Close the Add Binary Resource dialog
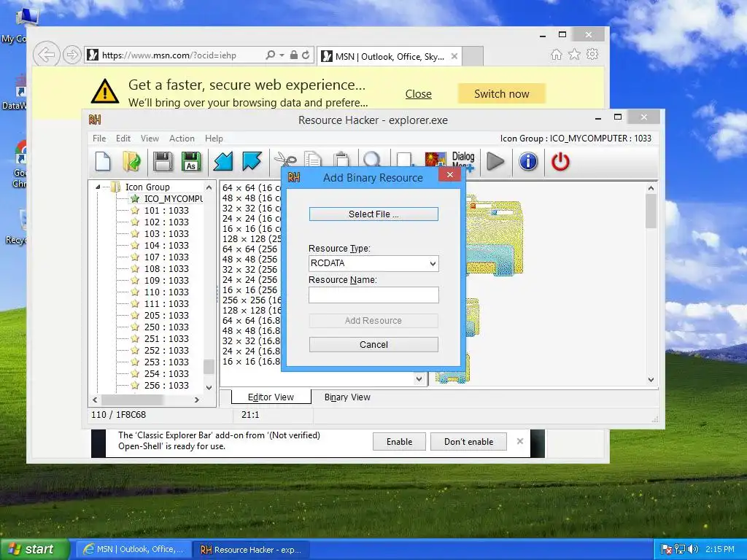The height and width of the screenshot is (560, 747). [449, 175]
